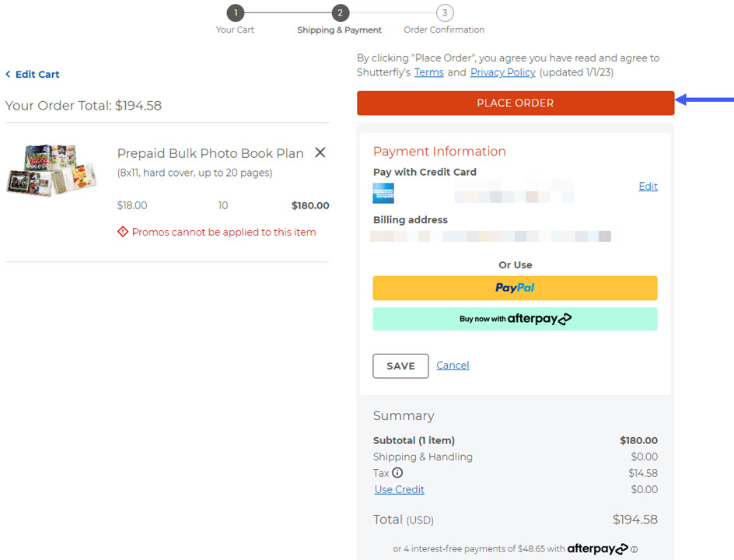Open the photo book product thumbnail
The width and height of the screenshot is (734, 560).
[x=51, y=170]
